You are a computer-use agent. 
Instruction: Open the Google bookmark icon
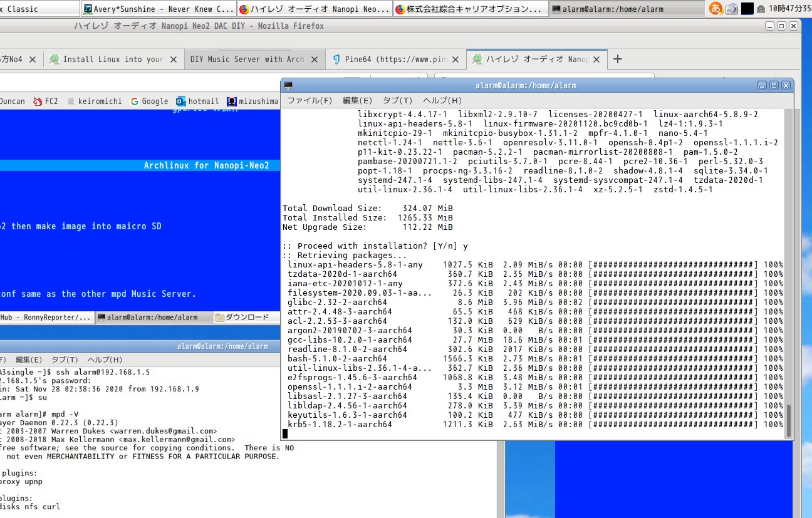click(149, 101)
